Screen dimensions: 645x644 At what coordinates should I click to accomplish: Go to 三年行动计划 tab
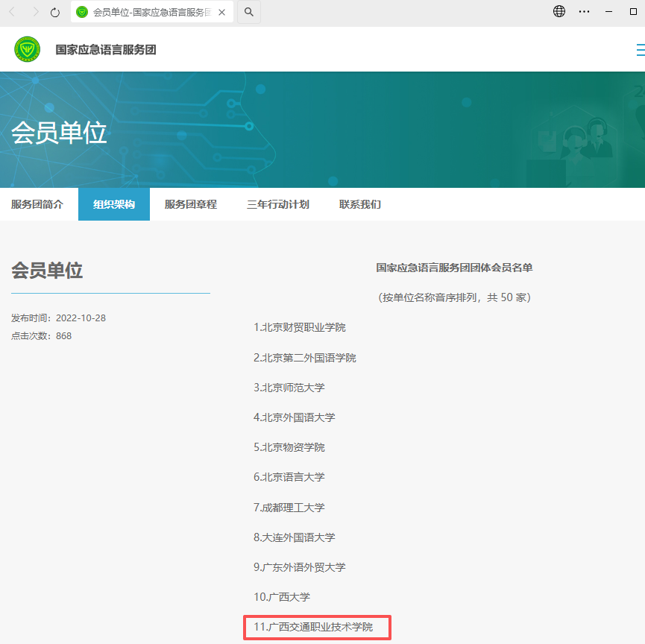[x=278, y=204]
